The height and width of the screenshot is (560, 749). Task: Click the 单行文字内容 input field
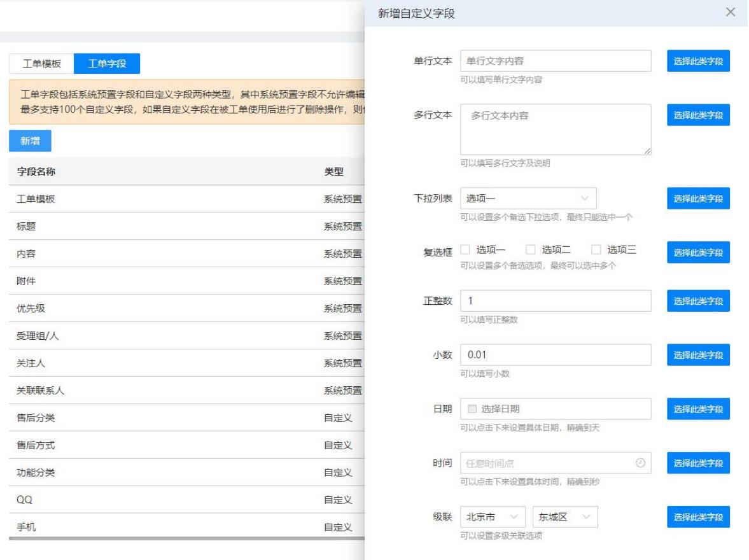pos(555,61)
